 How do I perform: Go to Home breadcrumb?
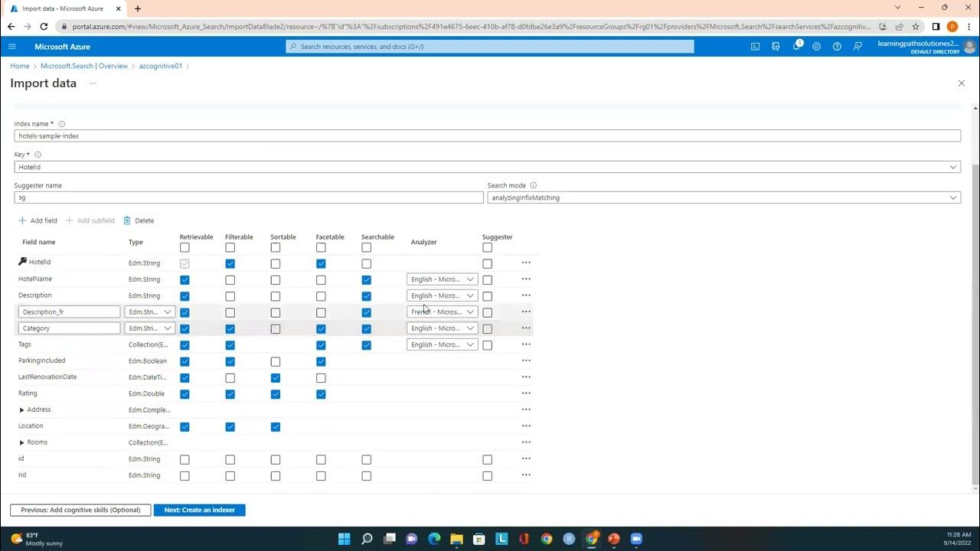pos(19,66)
